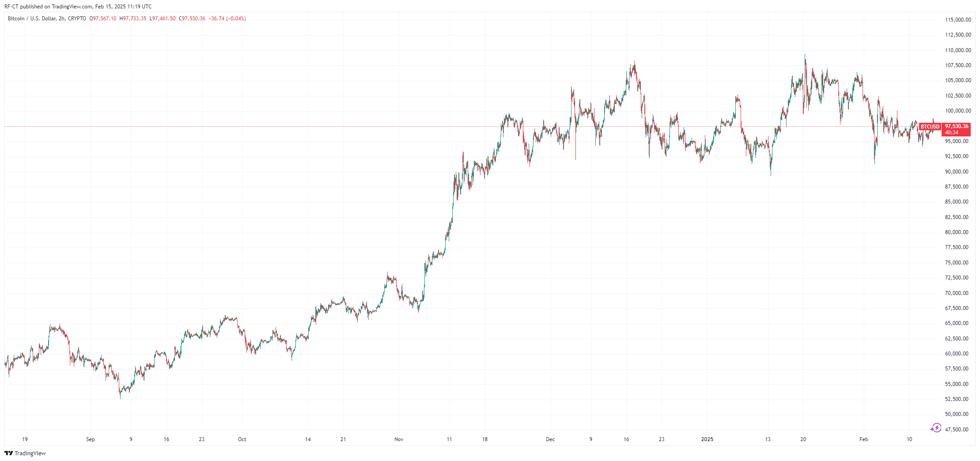The width and height of the screenshot is (980, 461).
Task: Click the 70,000.00 price axis label
Action: pyautogui.click(x=957, y=293)
